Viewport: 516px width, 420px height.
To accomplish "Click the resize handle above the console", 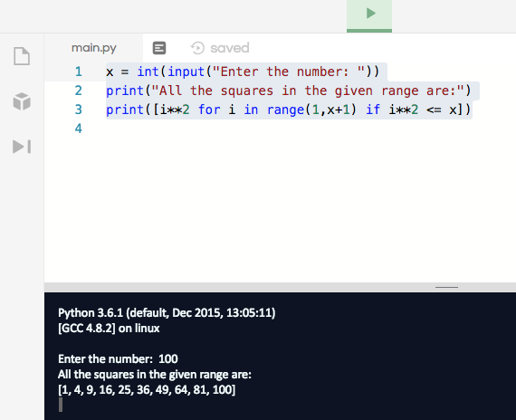I will coord(446,287).
